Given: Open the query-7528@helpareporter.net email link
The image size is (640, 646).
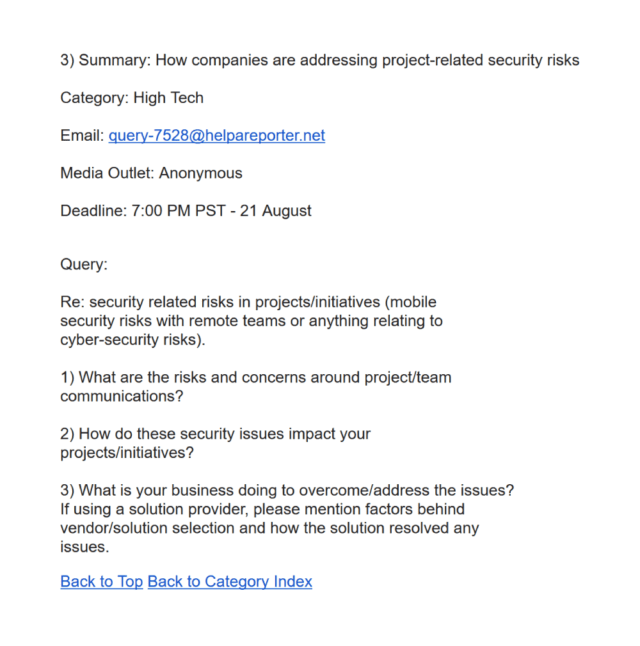Looking at the screenshot, I should (217, 136).
